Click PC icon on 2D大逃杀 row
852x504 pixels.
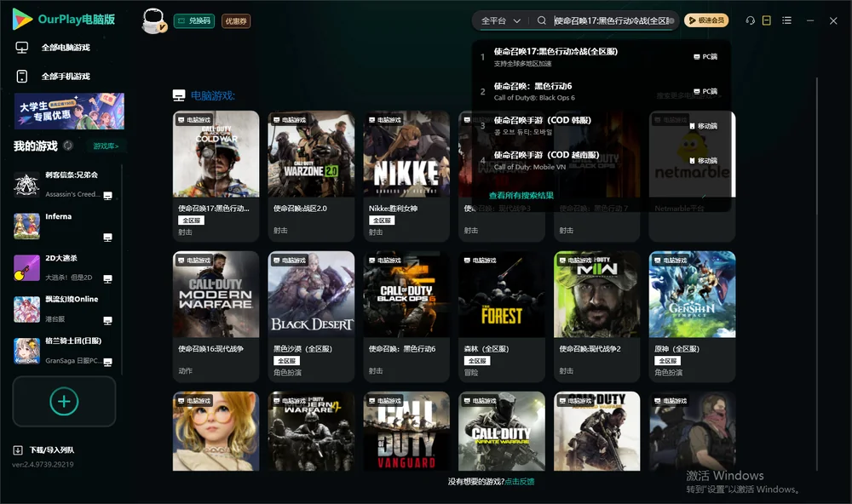[x=107, y=278]
